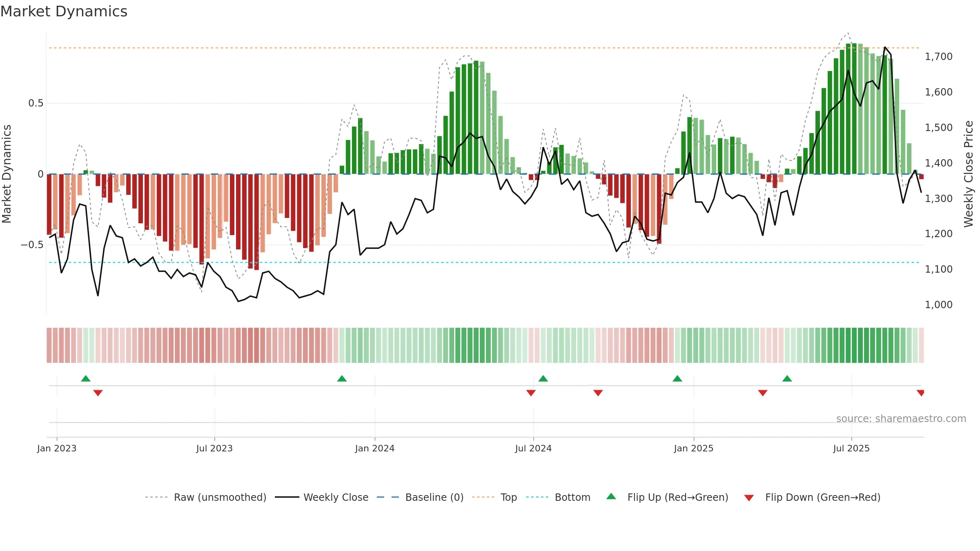Click the Flip Down marker between Jul 2024 and Jan 2025
980x551 pixels.
598,393
